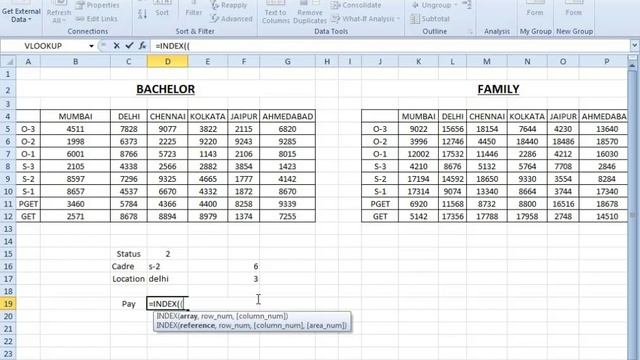
Task: Click the cell containing 4511
Action: pyautogui.click(x=76, y=129)
